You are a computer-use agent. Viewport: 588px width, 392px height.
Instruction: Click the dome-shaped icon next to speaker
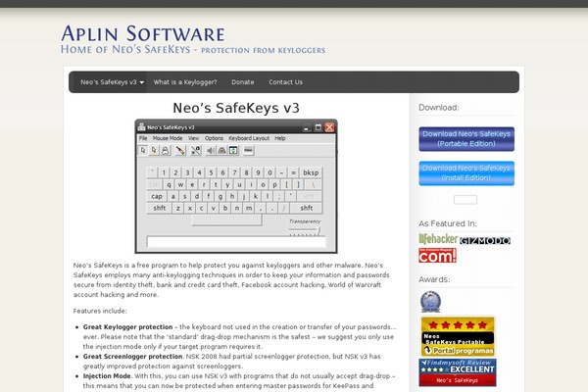222,150
